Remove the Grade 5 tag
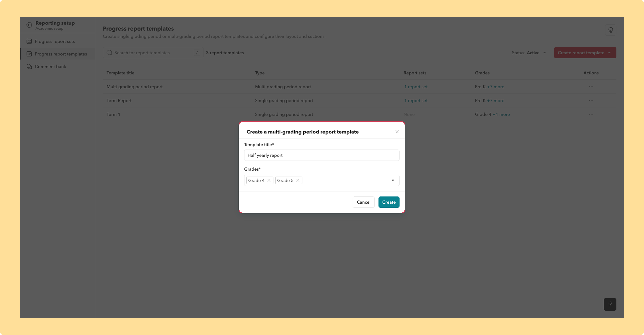Screen dimensions: 644x335 tap(298, 180)
